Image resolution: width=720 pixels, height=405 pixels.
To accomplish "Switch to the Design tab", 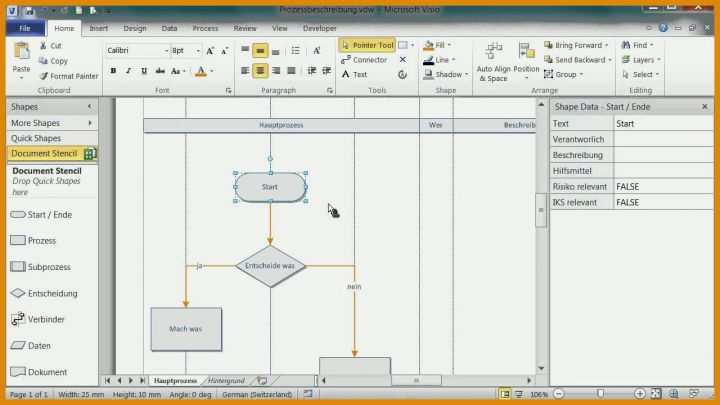I will 135,28.
